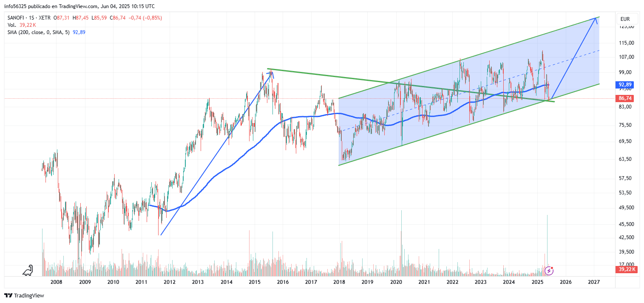The height and width of the screenshot is (303, 644).
Task: Click the 2024 label on the time axis
Action: coord(509,282)
